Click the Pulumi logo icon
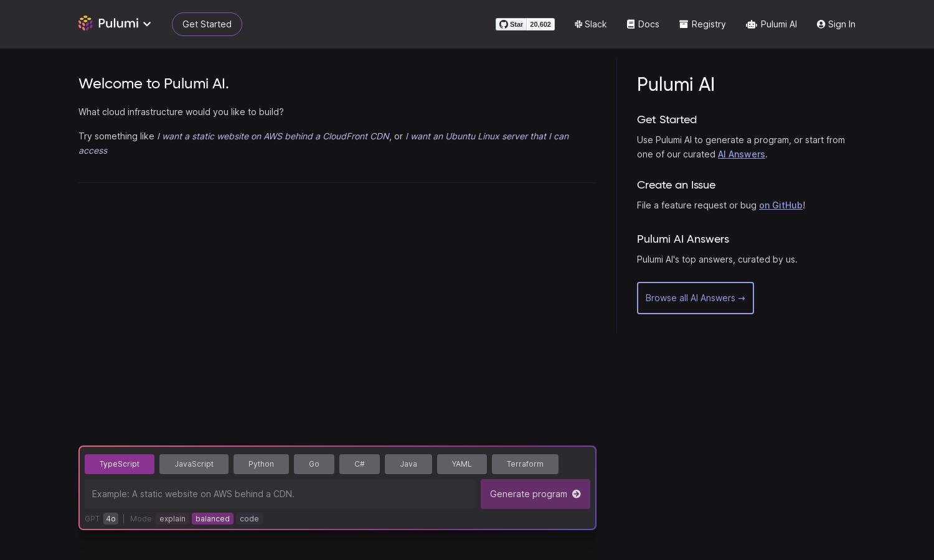Screen dimensions: 934x560 (85, 24)
